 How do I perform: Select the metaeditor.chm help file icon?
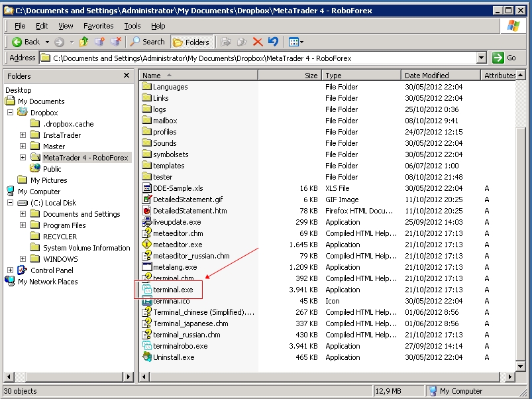[x=146, y=233]
